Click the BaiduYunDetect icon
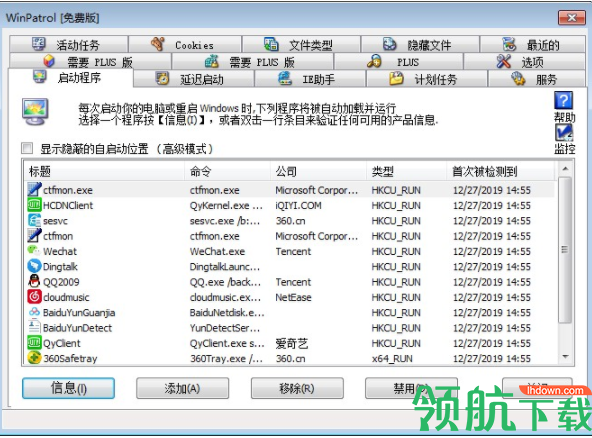The height and width of the screenshot is (438, 592). (34, 327)
